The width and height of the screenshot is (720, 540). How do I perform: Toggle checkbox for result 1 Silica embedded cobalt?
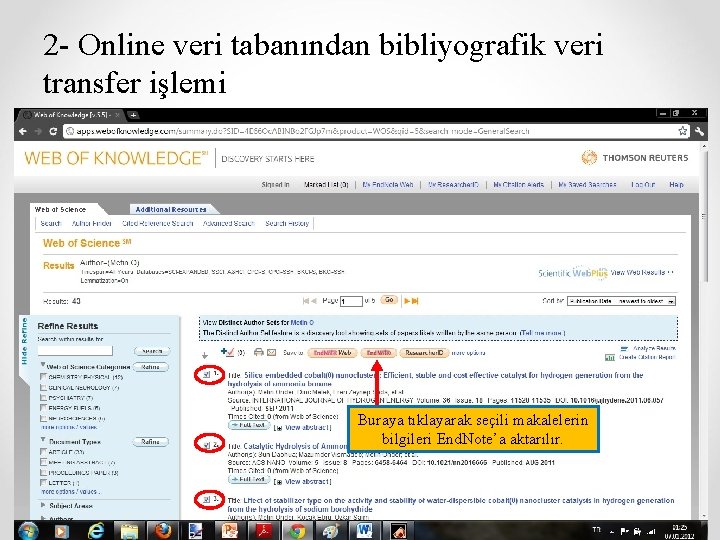coord(206,375)
